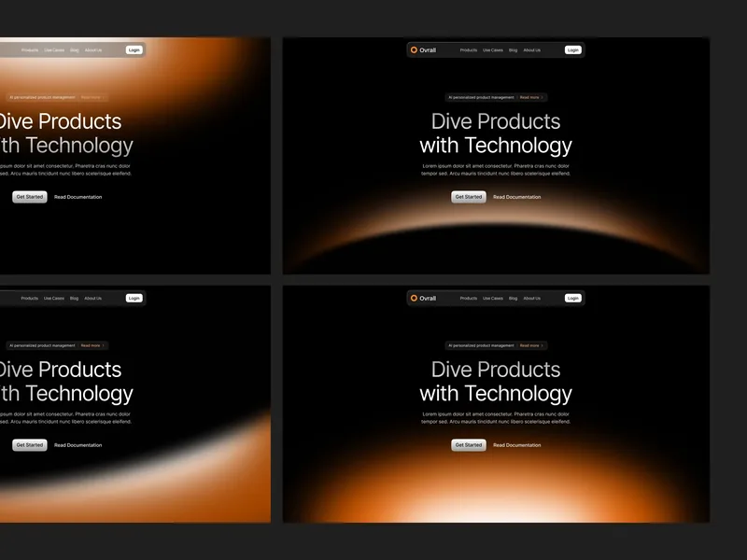Follow Read more in the diagonal orange band mockup

(92, 345)
